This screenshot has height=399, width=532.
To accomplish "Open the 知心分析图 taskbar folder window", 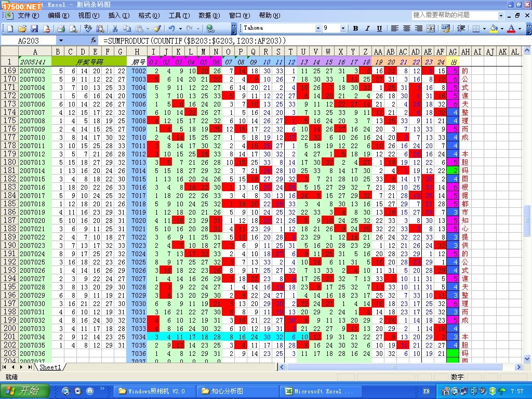I will (x=237, y=391).
